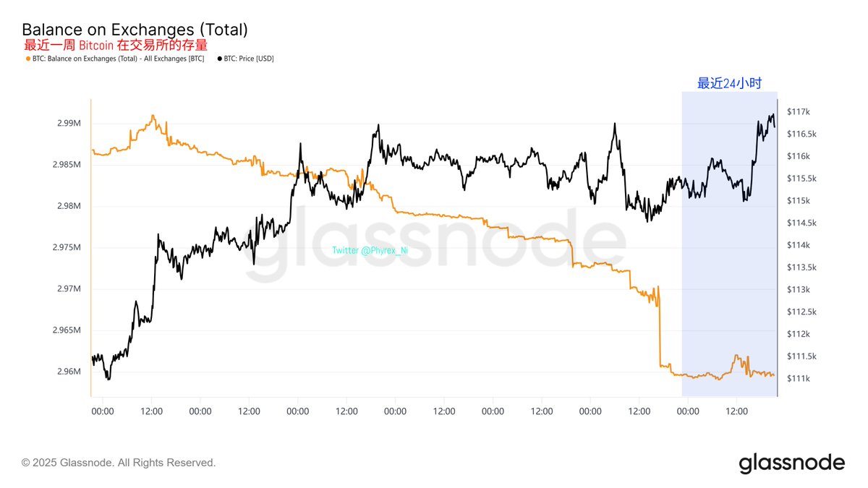Image resolution: width=868 pixels, height=488 pixels.
Task: Click the glassnode logo at bottom right
Action: 791,463
